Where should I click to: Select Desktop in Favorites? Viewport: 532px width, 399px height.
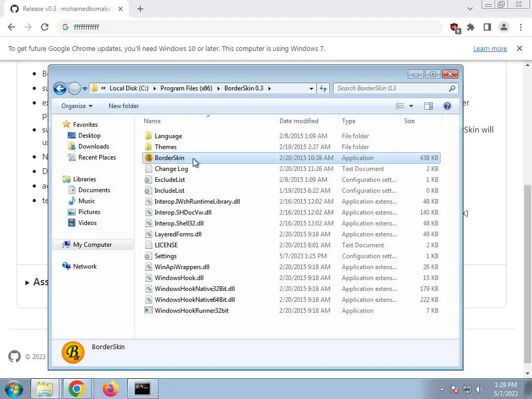(x=89, y=136)
